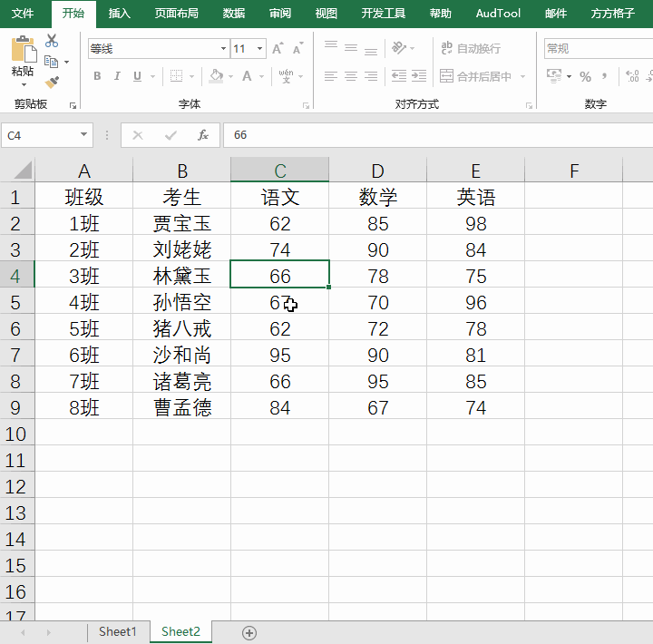Toggle italic formatting
This screenshot has width=653, height=644.
pyautogui.click(x=117, y=76)
